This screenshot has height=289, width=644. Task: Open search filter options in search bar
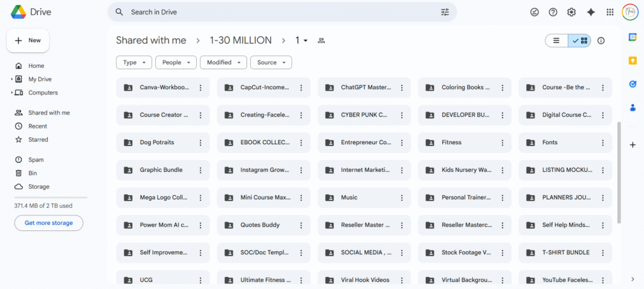(445, 12)
